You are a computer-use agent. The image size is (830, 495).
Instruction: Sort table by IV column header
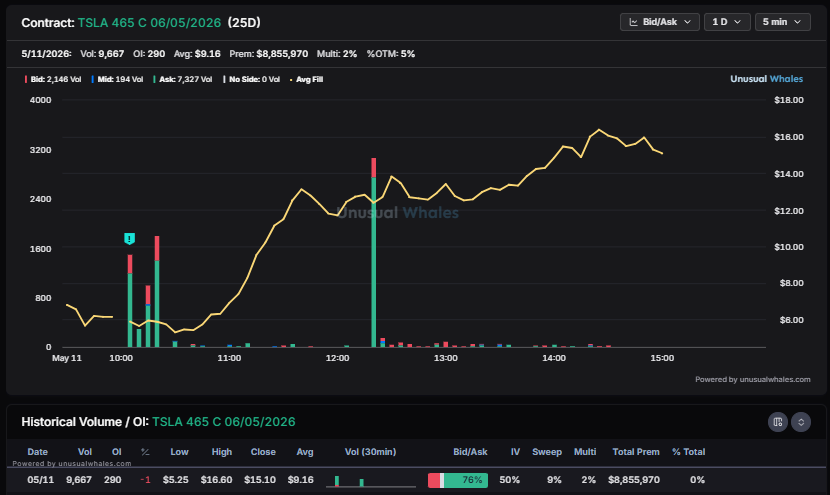[515, 452]
